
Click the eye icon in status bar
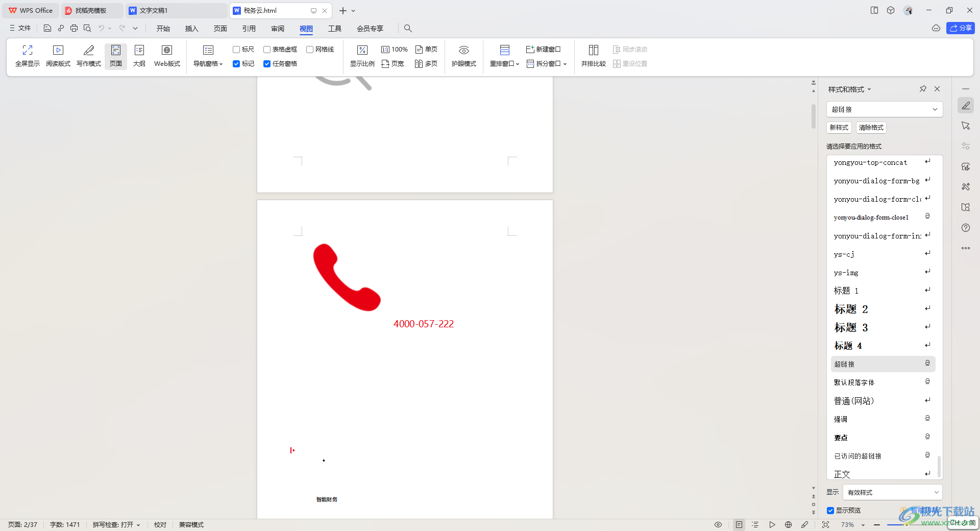click(718, 525)
